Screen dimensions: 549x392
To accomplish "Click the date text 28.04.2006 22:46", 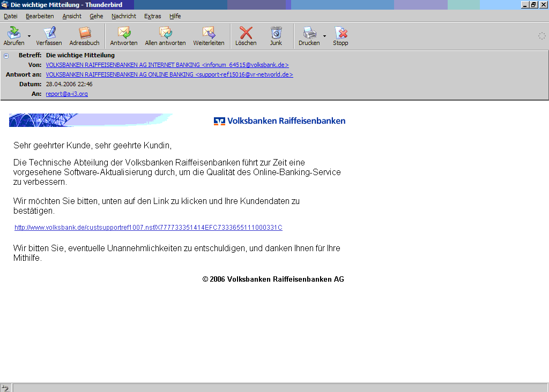I will coord(69,84).
